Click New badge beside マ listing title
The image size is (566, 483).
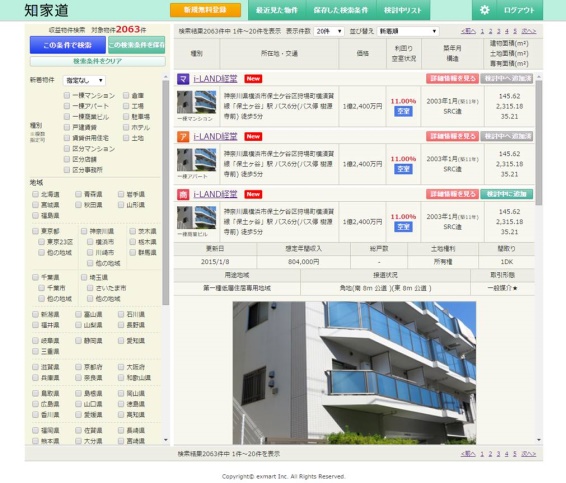253,79
